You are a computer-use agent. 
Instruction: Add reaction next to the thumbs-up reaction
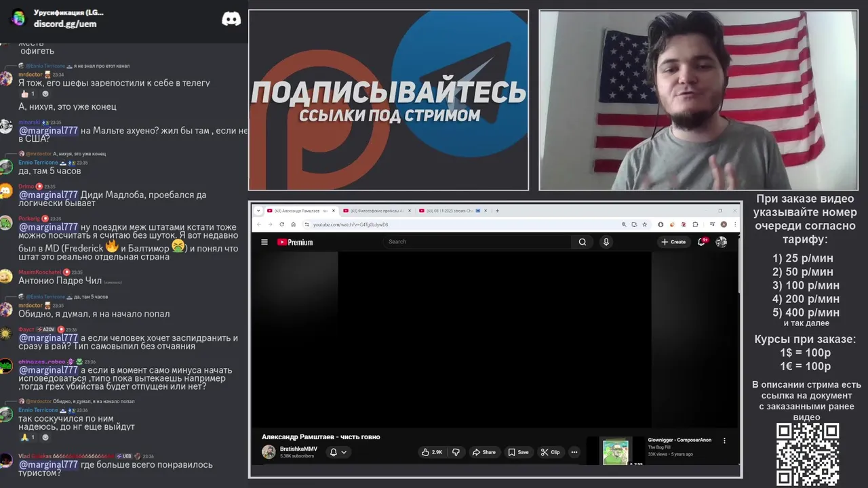click(x=45, y=94)
